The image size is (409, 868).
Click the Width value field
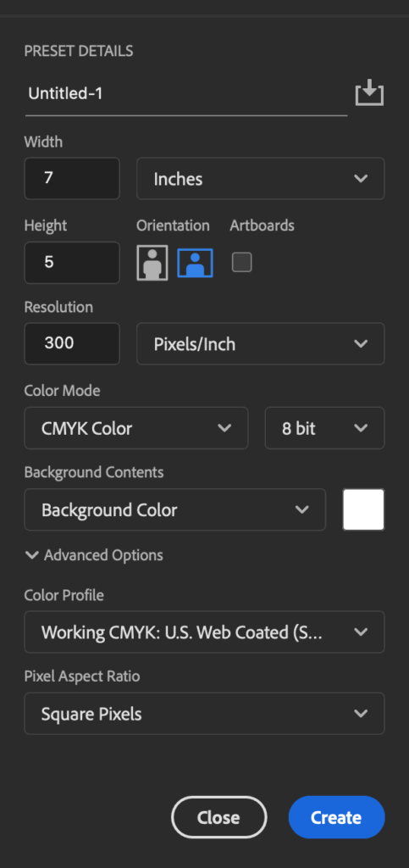72,178
